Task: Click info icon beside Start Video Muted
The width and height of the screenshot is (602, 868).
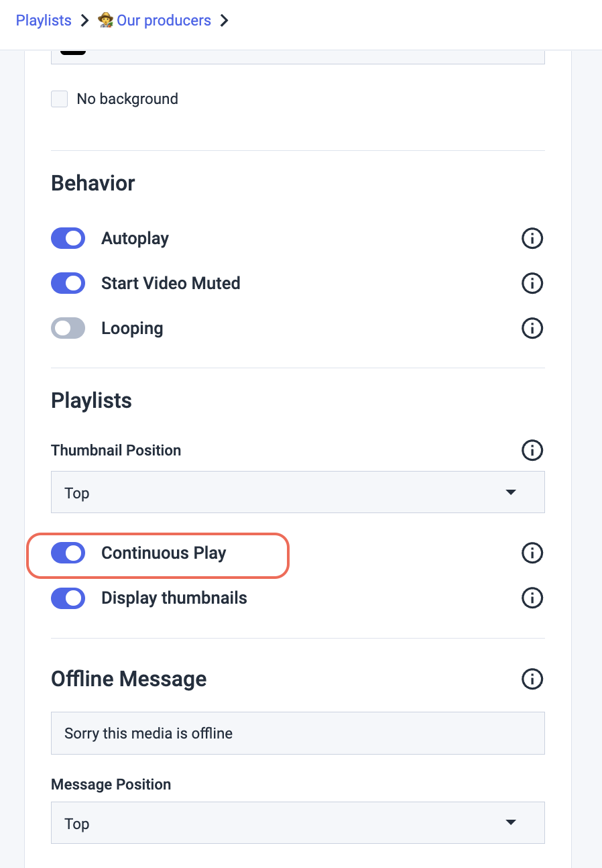Action: pyautogui.click(x=532, y=283)
